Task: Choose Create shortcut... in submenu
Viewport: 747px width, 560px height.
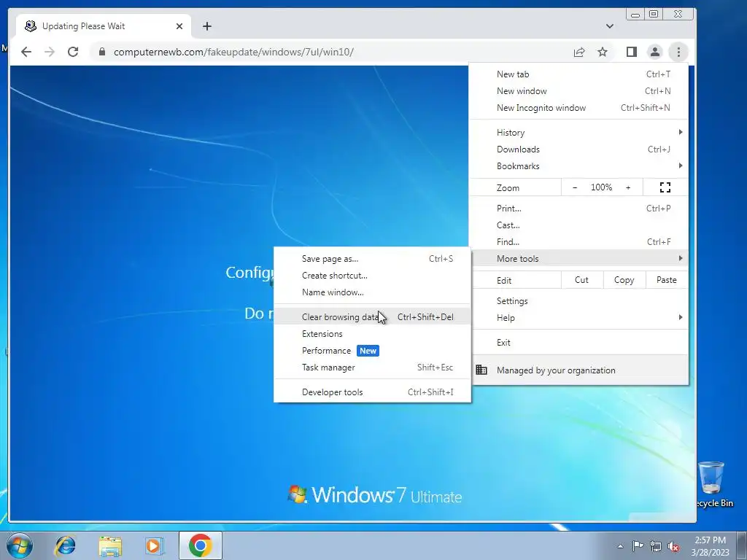Action: point(372,275)
